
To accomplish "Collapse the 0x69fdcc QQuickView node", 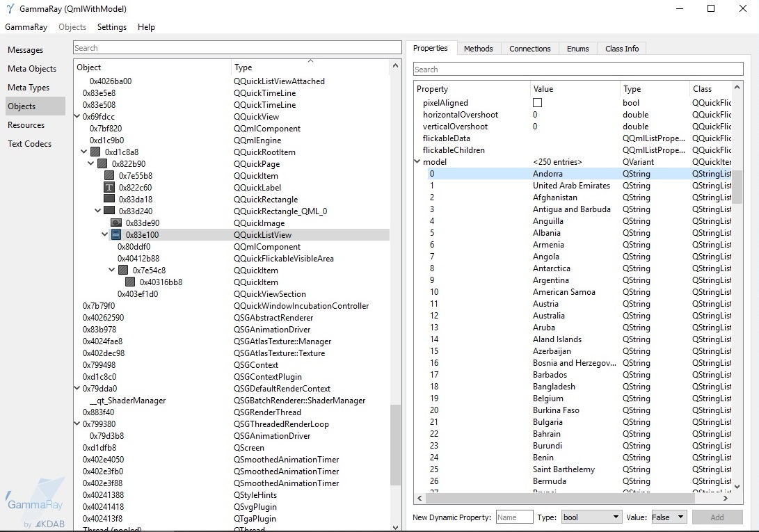I will click(77, 117).
